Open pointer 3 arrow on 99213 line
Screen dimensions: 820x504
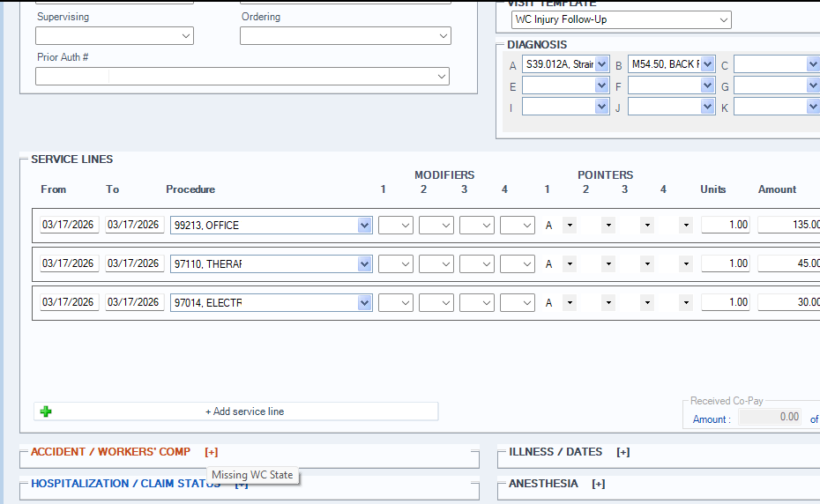[x=647, y=226]
